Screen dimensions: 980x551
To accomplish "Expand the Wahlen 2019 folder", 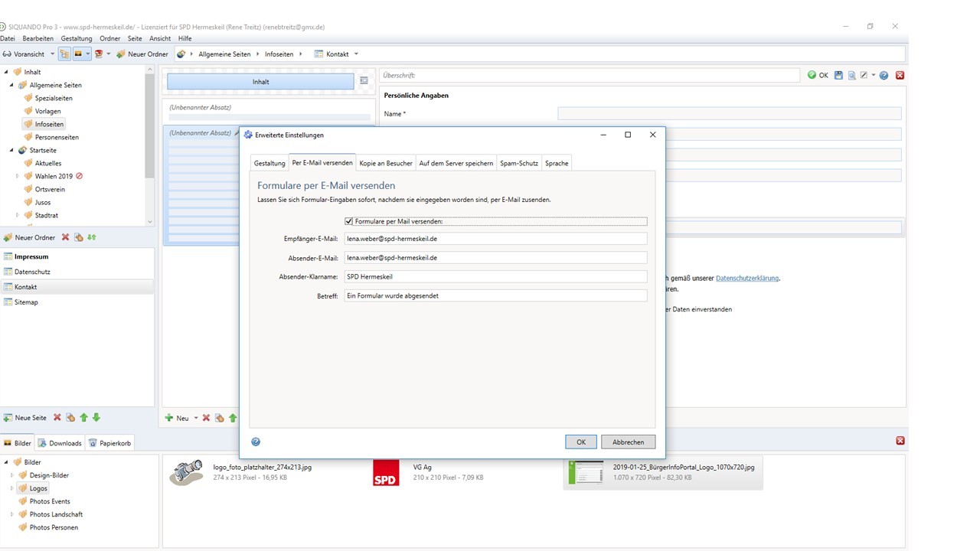I will pos(18,176).
